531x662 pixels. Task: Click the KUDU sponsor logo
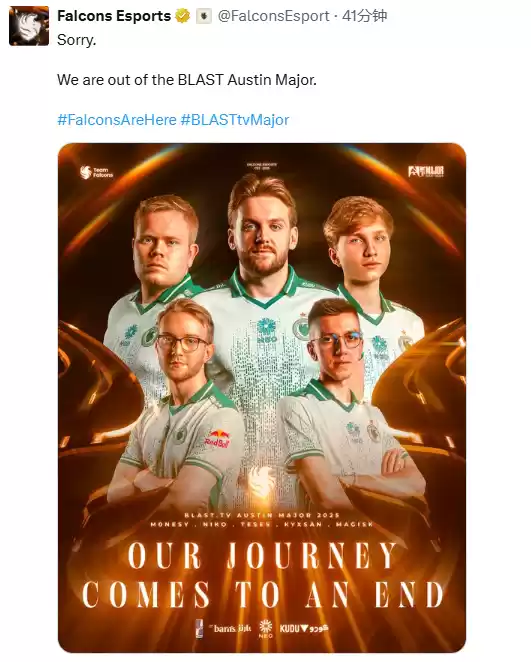[304, 628]
